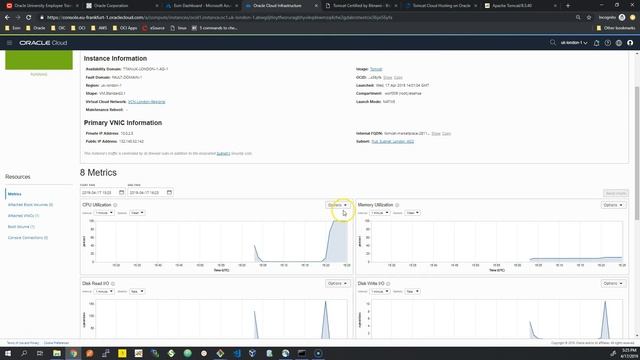This screenshot has height=360, width=640.
Task: Open the VCN London Regional link
Action: [147, 102]
